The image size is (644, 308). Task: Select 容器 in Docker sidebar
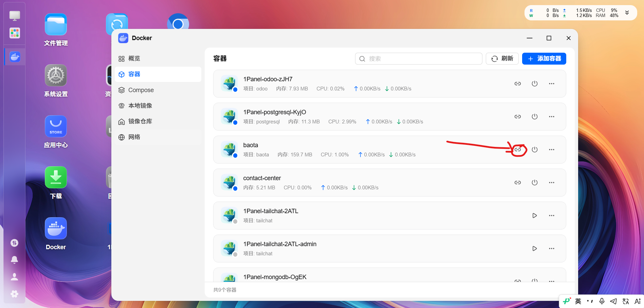click(x=158, y=74)
